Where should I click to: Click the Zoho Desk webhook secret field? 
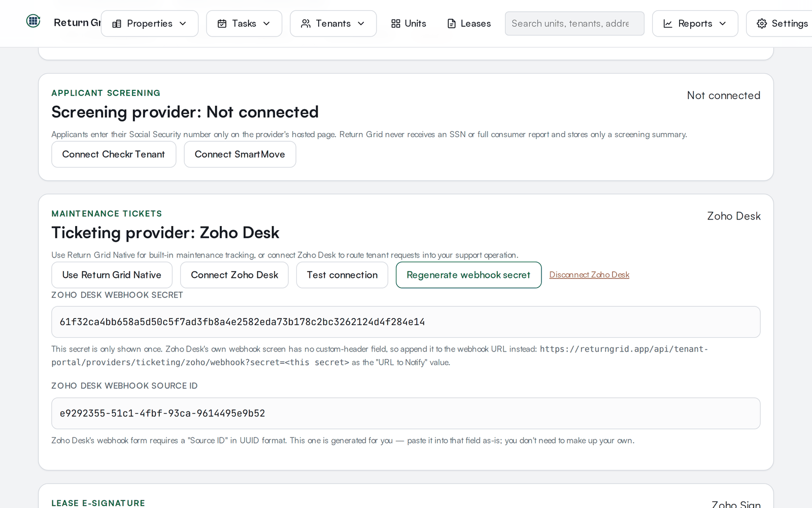406,322
